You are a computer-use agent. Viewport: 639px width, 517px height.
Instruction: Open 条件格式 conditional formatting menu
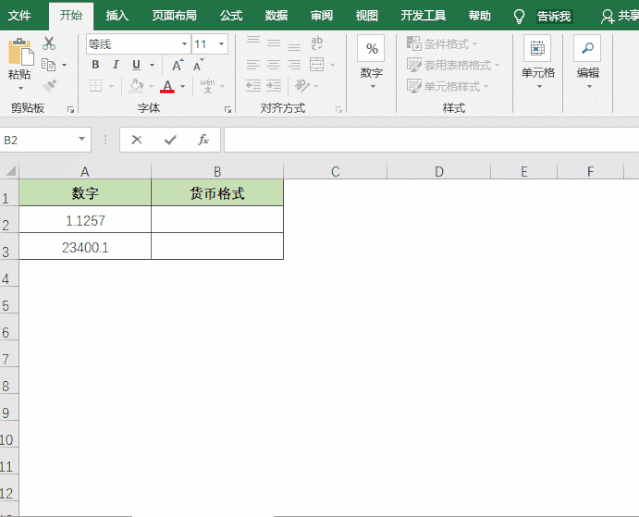click(x=442, y=43)
